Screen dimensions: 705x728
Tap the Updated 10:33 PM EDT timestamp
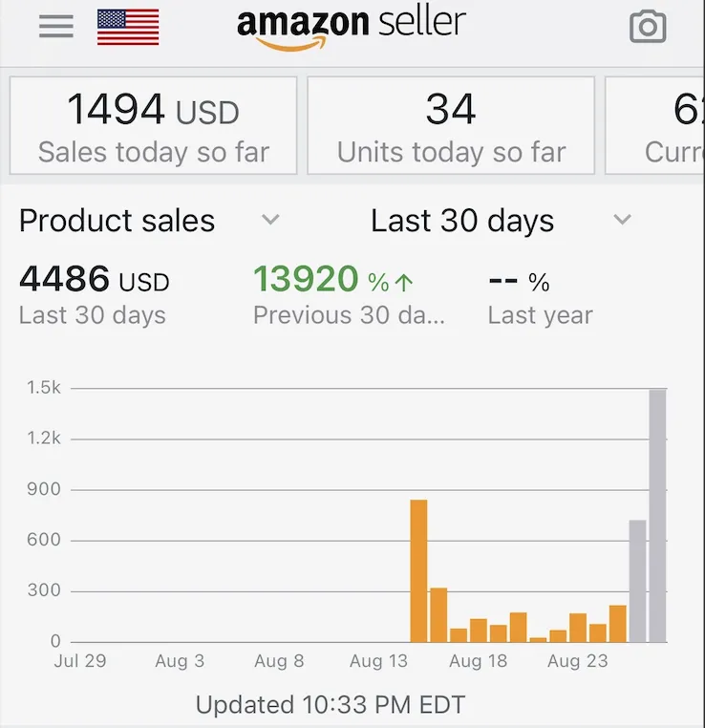pos(331,704)
